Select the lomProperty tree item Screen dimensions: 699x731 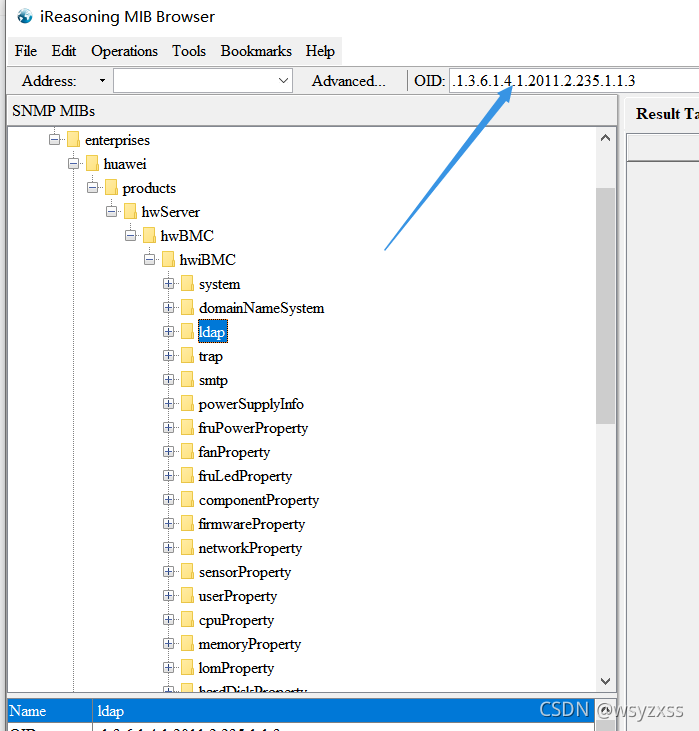[x=236, y=668]
